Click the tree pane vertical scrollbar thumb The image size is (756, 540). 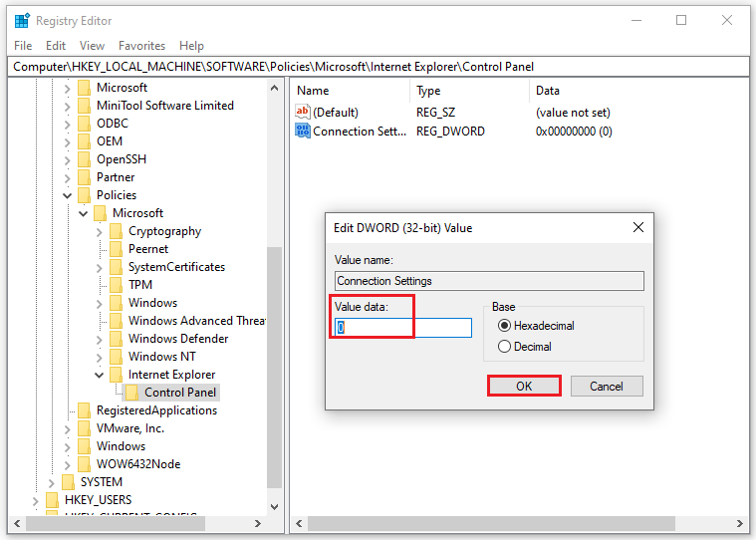point(274,368)
